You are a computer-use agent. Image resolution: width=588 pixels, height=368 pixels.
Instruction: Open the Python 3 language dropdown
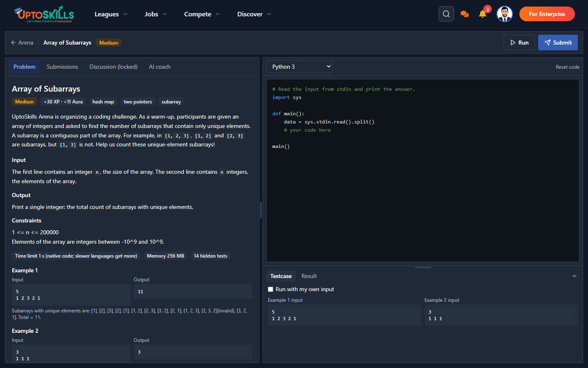click(x=299, y=67)
